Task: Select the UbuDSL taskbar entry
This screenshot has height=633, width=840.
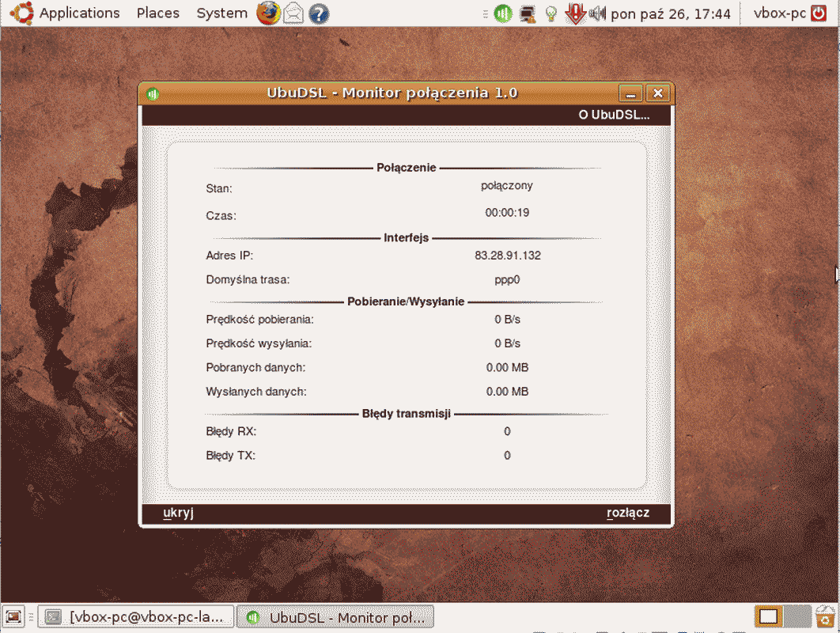Action: [x=335, y=617]
